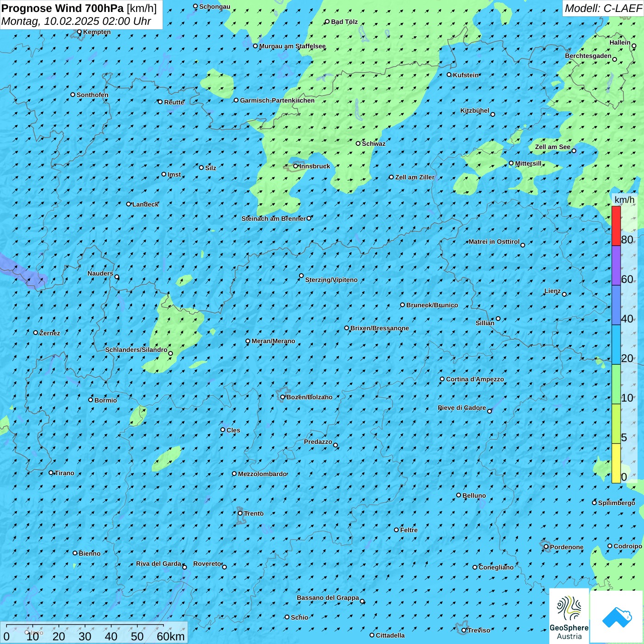644x644 pixels.
Task: Select the Garmisch-Partenkirchen label
Action: [277, 100]
